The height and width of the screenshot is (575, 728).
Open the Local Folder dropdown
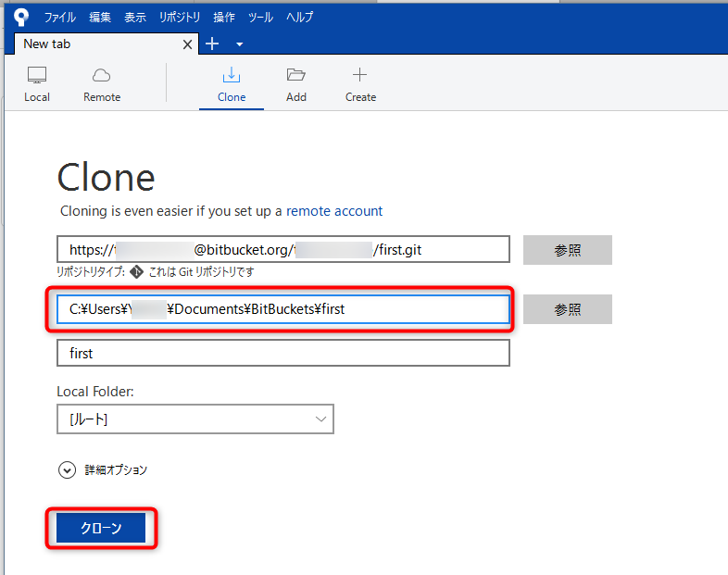pos(195,419)
